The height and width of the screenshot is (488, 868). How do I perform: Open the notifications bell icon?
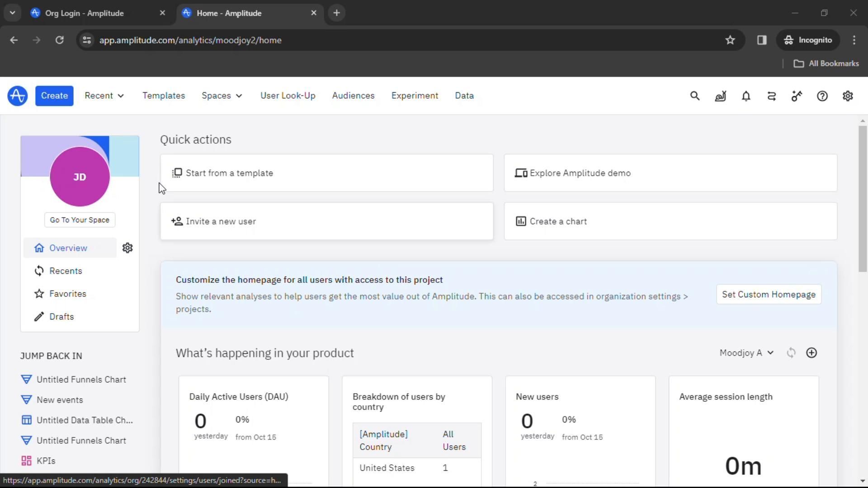tap(746, 96)
